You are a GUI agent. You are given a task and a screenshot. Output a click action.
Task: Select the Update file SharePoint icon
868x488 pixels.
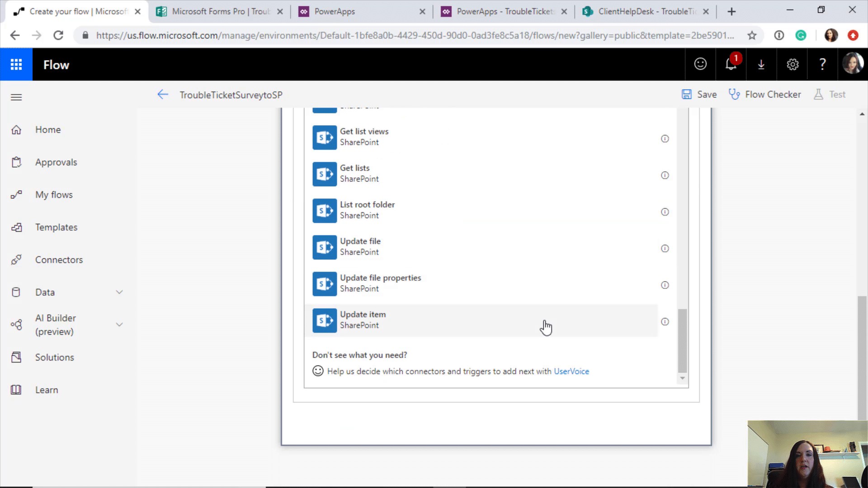click(x=325, y=247)
